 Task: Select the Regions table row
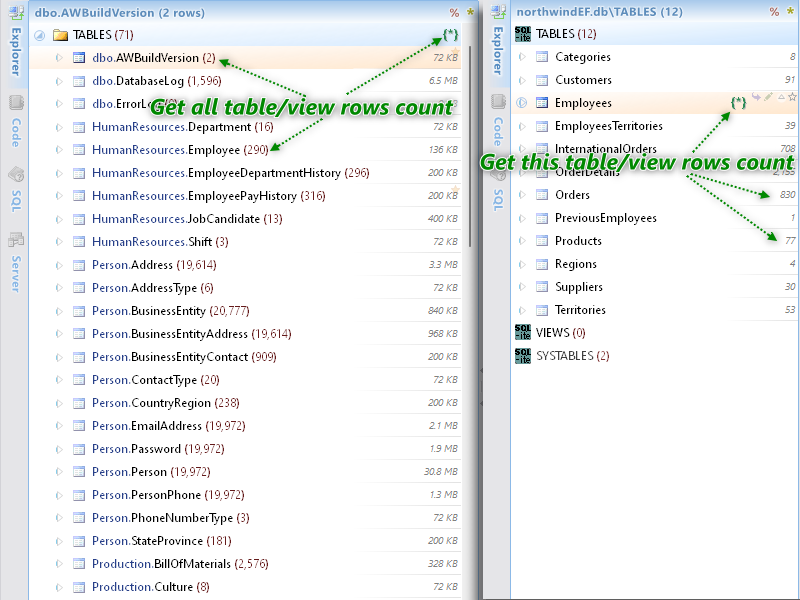tap(655, 264)
